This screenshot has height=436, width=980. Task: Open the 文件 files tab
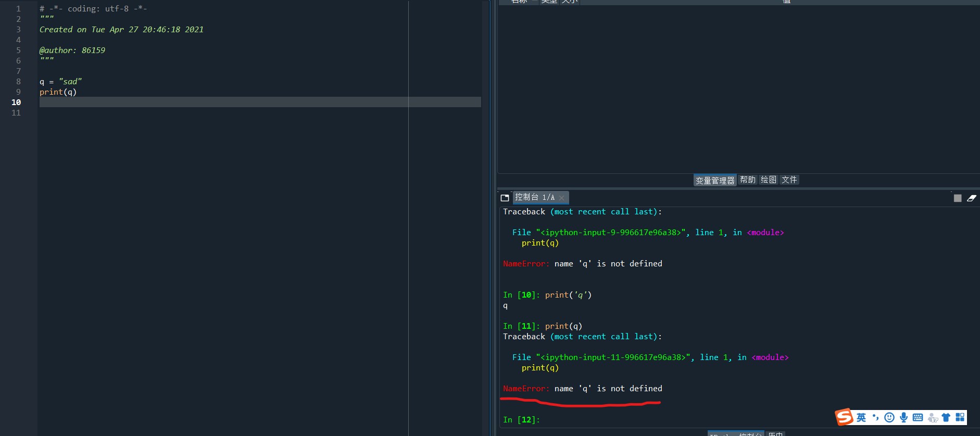click(789, 179)
